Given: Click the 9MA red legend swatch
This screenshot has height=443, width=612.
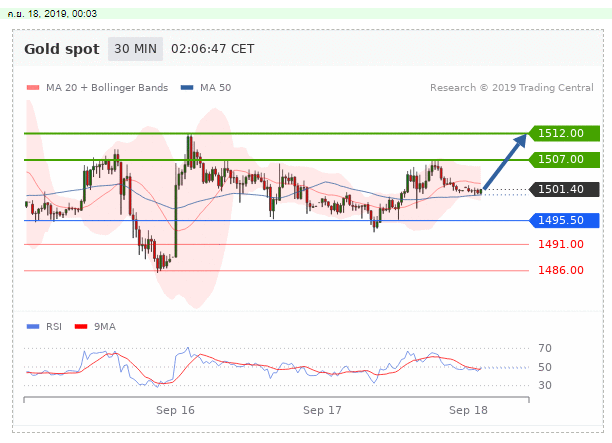Looking at the screenshot, I should tap(81, 327).
